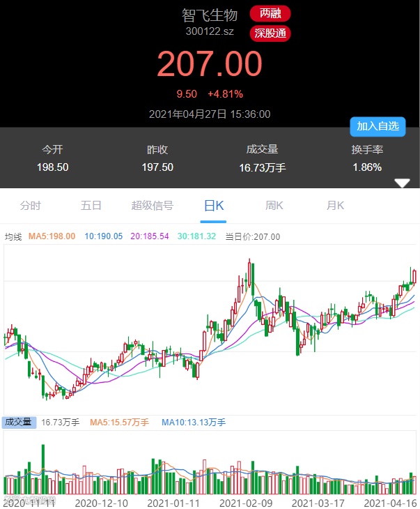
Task: Switch to the 周K tab
Action: (x=274, y=206)
